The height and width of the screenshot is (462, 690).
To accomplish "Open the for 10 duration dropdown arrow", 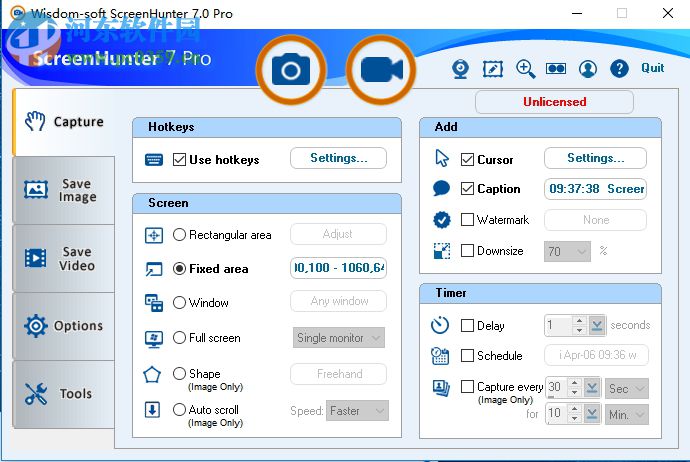I will pyautogui.click(x=592, y=414).
